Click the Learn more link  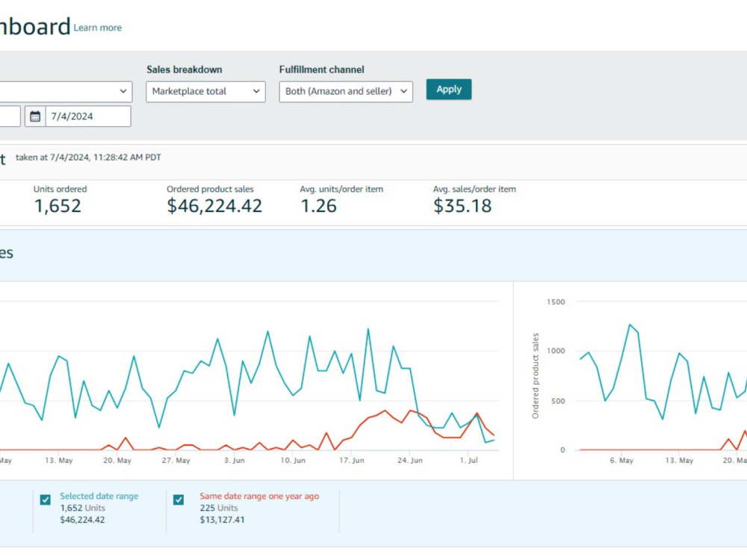pos(97,28)
